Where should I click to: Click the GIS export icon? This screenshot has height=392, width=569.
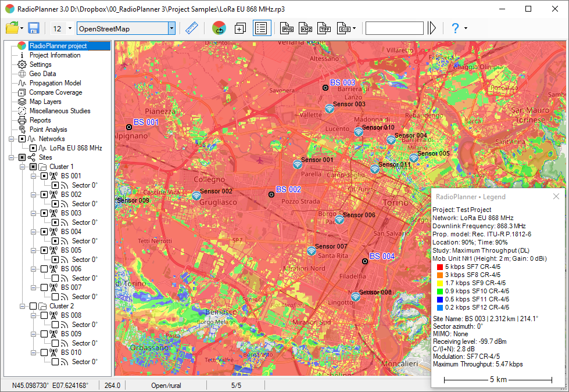343,28
